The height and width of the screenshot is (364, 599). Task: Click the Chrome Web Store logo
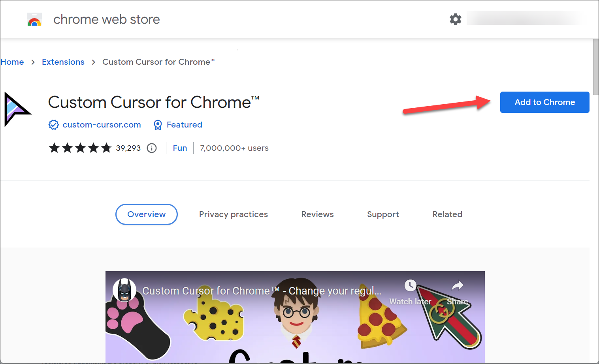[x=34, y=19]
